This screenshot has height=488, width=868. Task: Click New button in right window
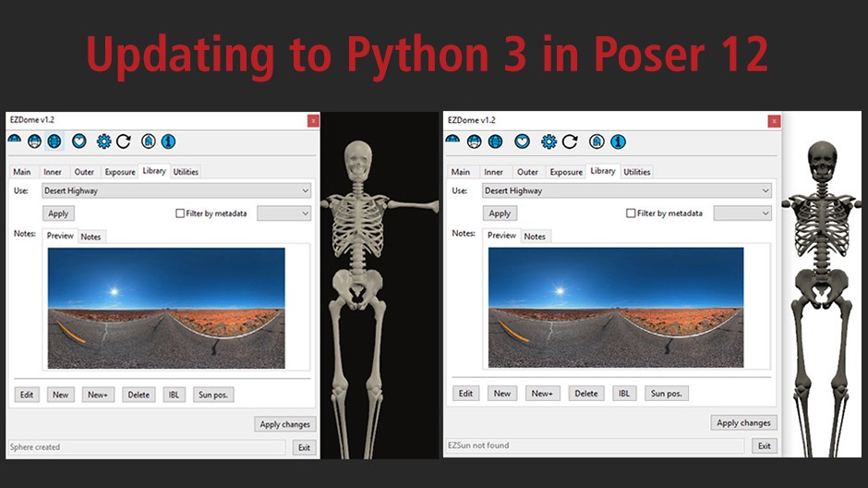[x=502, y=394]
